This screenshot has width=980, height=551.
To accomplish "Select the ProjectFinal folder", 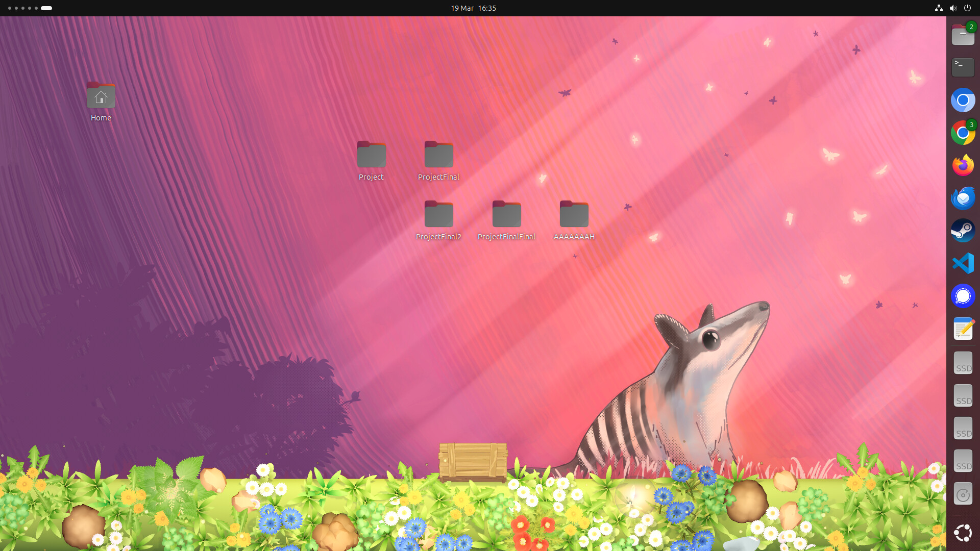I will (438, 156).
